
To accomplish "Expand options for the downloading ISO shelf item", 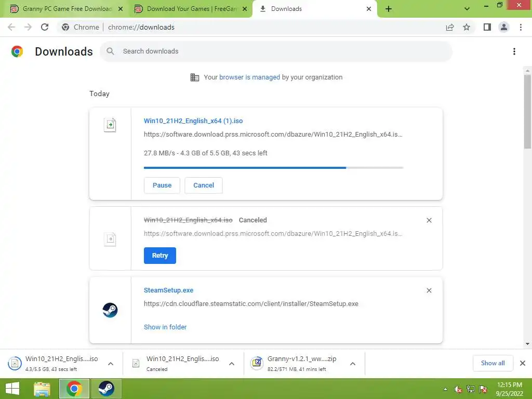I will [x=111, y=364].
